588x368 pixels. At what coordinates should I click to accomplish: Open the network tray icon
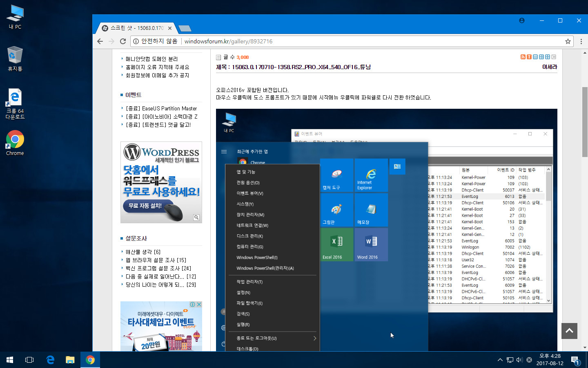coord(510,360)
